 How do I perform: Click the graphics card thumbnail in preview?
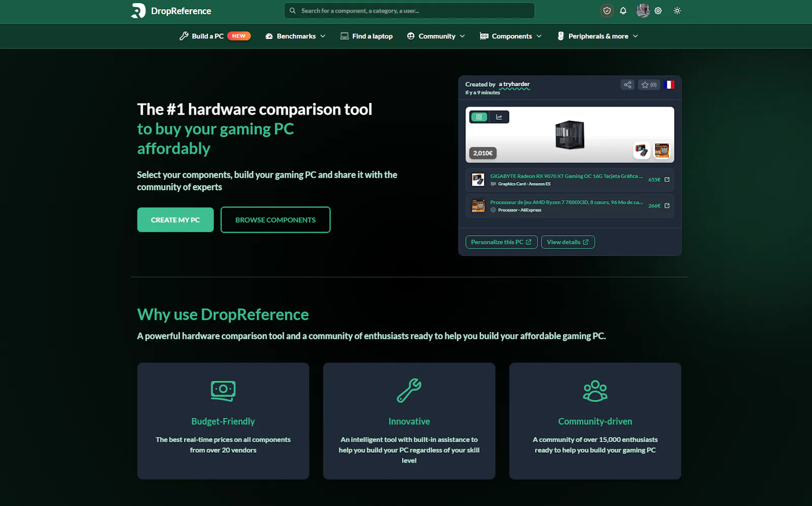point(641,151)
